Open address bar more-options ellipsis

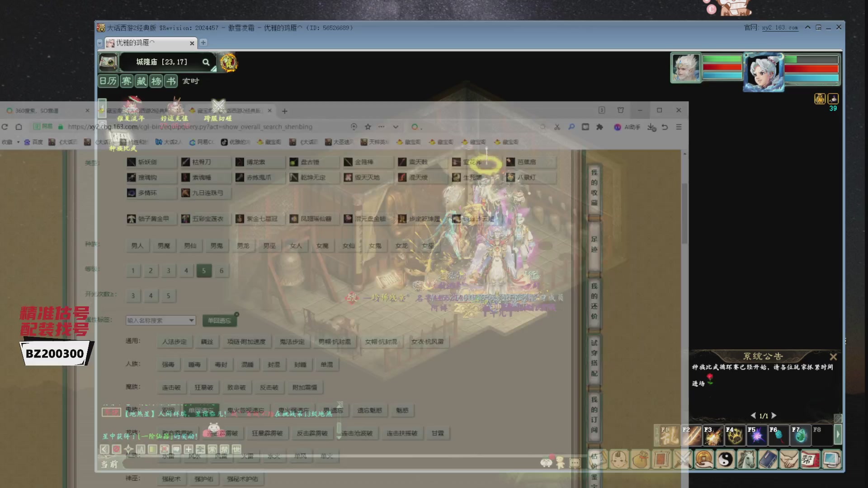point(382,127)
